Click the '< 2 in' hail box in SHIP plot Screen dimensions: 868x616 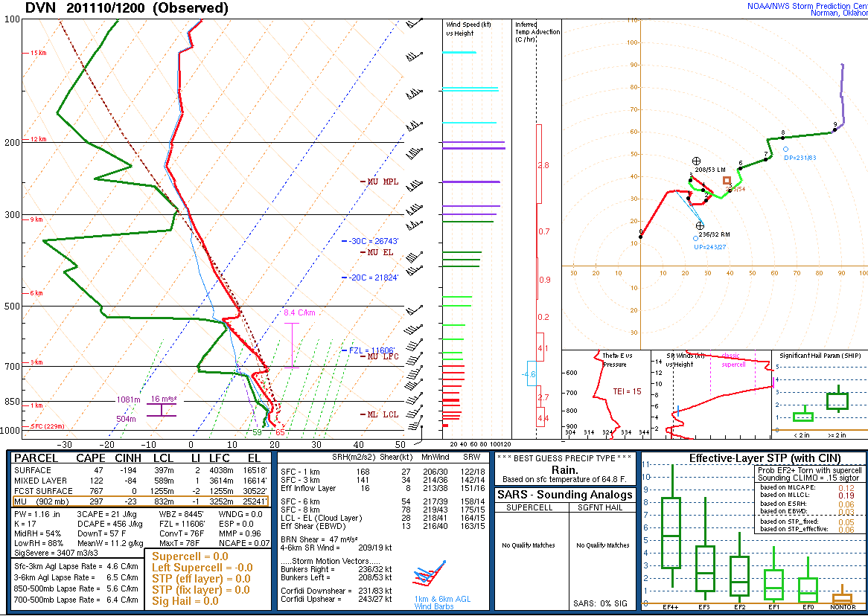pyautogui.click(x=802, y=417)
